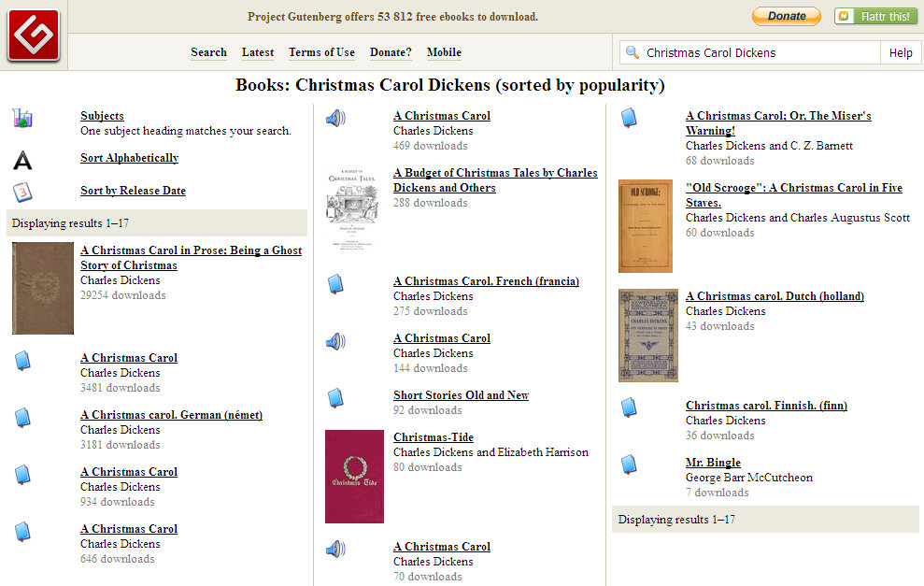The width and height of the screenshot is (924, 586).
Task: Focus the search field containing Christmas Carol Dickens
Action: [x=749, y=52]
